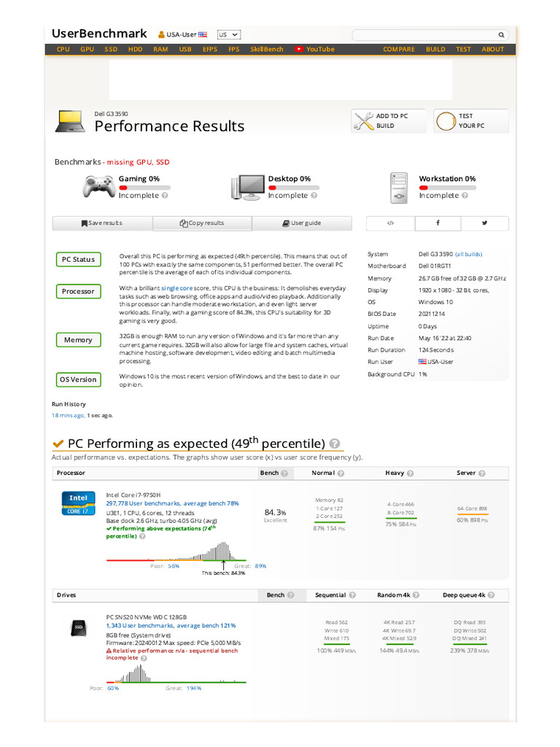Viewport: 560px width, 747px height.
Task: Click the US flag next to USA-User
Action: click(x=203, y=34)
